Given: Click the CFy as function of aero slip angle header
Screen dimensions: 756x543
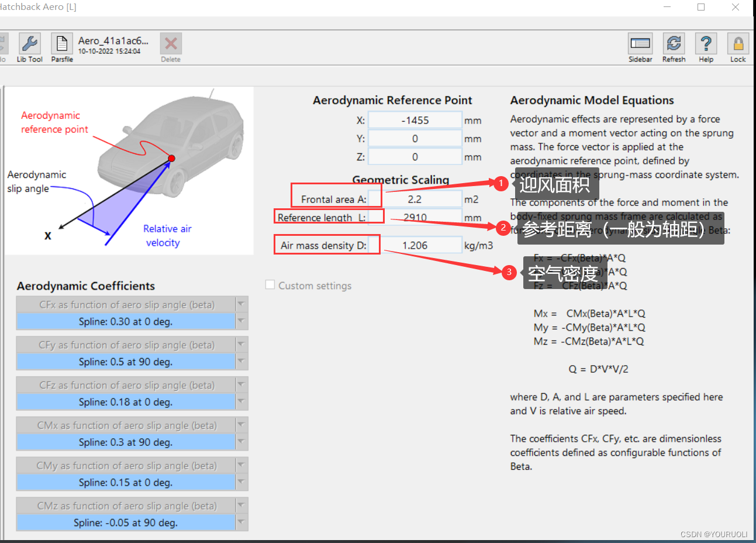Looking at the screenshot, I should [x=126, y=345].
